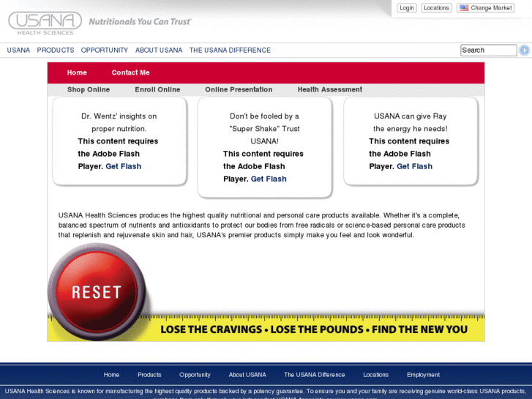Open the Contact Me tab
532x399 pixels.
(131, 72)
